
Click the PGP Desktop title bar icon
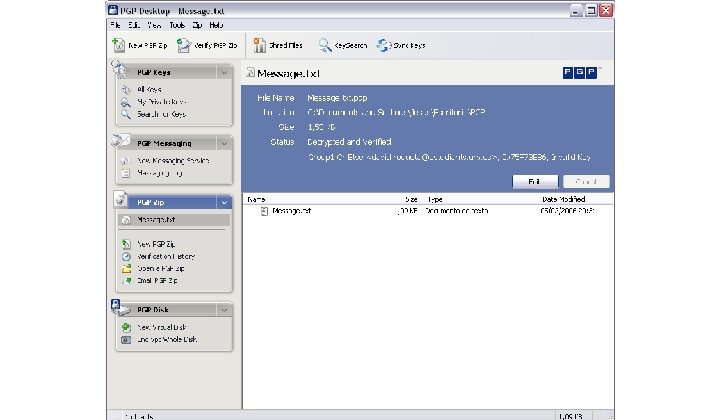pos(113,10)
